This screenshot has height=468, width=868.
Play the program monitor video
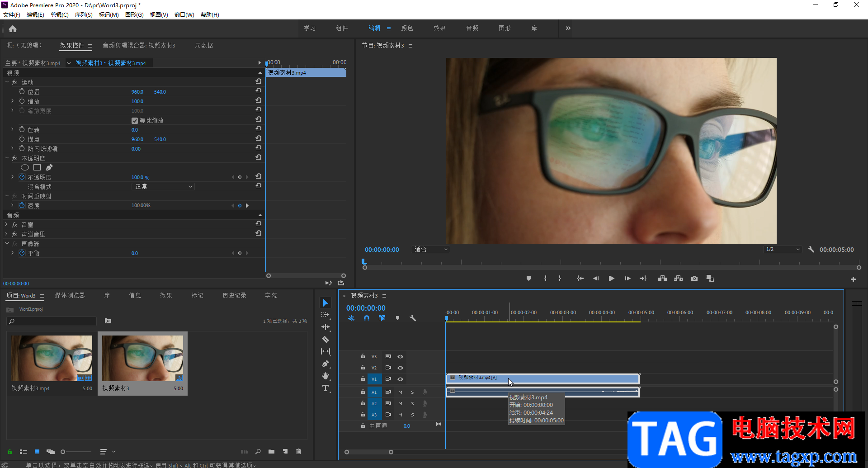(611, 279)
